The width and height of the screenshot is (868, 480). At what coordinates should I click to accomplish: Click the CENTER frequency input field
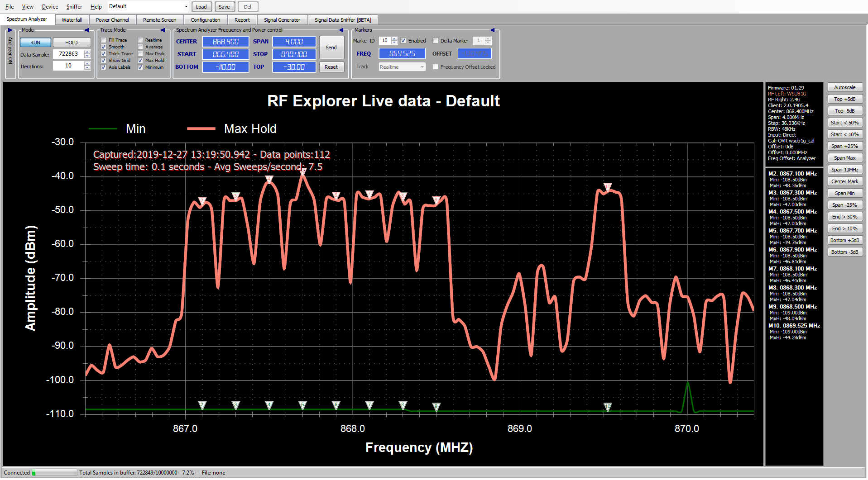[225, 42]
